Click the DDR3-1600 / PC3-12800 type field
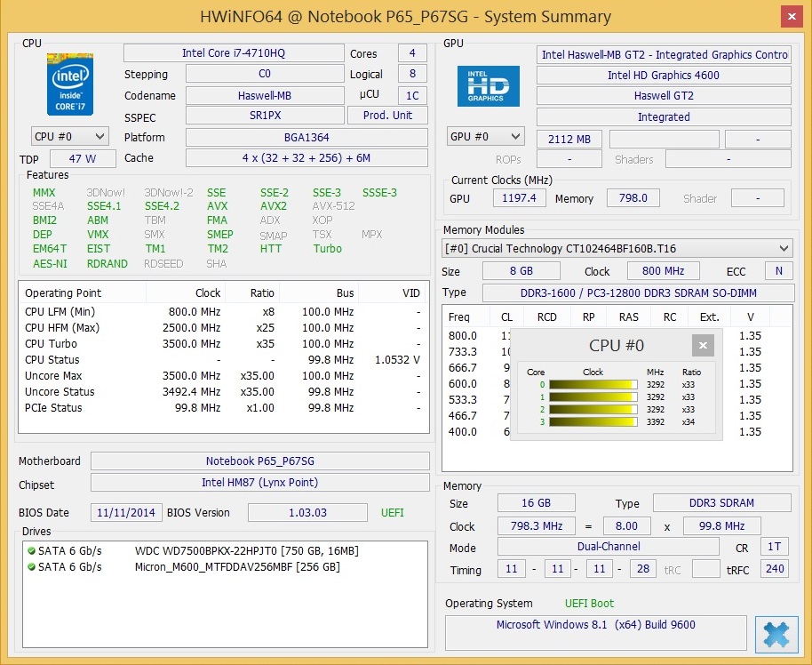Screen dimensions: 812x665 click(x=639, y=292)
